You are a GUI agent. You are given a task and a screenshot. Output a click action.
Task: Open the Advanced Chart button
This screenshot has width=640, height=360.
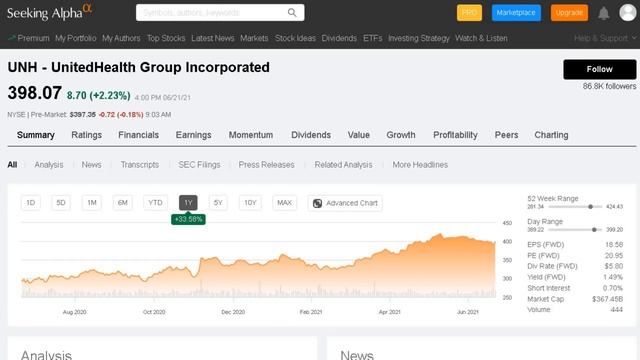coord(345,203)
